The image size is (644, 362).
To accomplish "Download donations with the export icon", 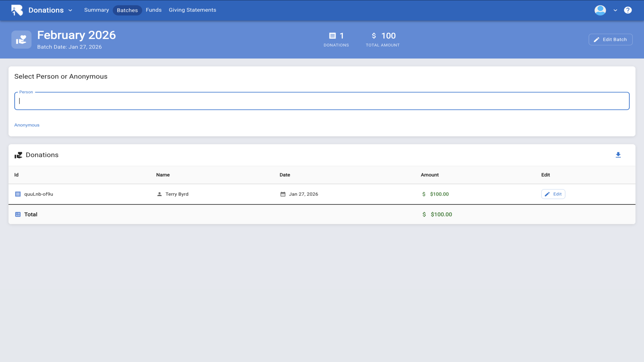I will point(618,155).
